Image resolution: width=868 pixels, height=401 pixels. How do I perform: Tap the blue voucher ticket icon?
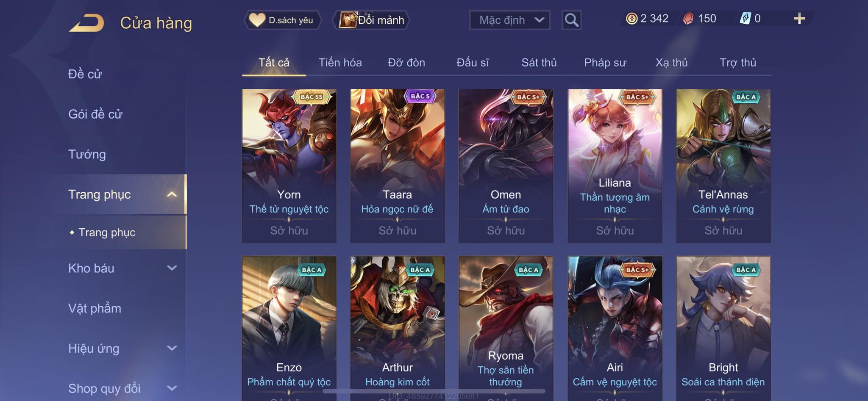745,19
